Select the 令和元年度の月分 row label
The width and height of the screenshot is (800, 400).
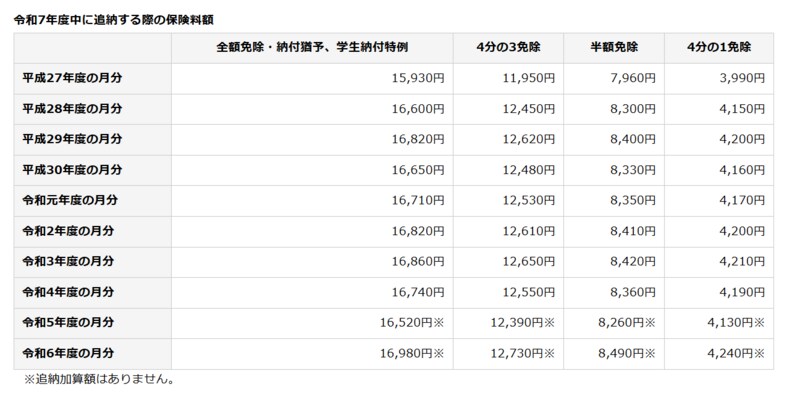coord(68,200)
